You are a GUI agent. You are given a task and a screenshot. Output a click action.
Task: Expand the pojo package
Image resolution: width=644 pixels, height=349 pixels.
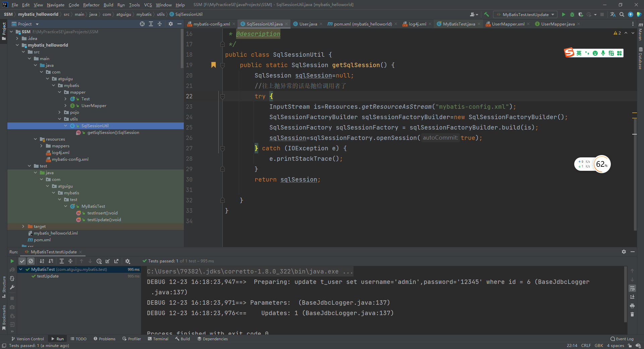tap(60, 112)
